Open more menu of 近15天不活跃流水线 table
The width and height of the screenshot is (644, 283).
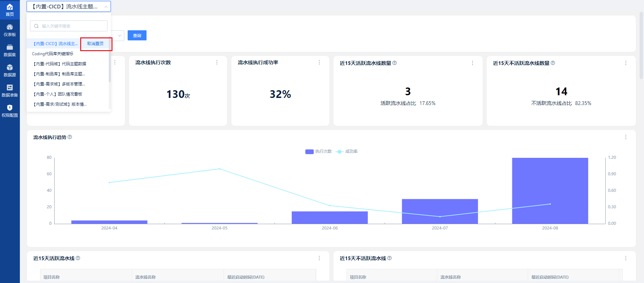point(626,258)
